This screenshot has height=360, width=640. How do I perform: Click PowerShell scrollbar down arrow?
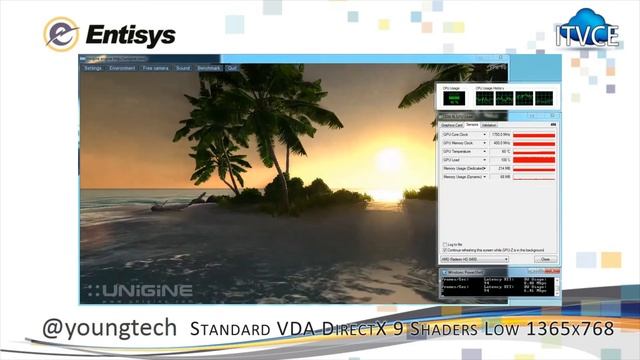tap(557, 293)
